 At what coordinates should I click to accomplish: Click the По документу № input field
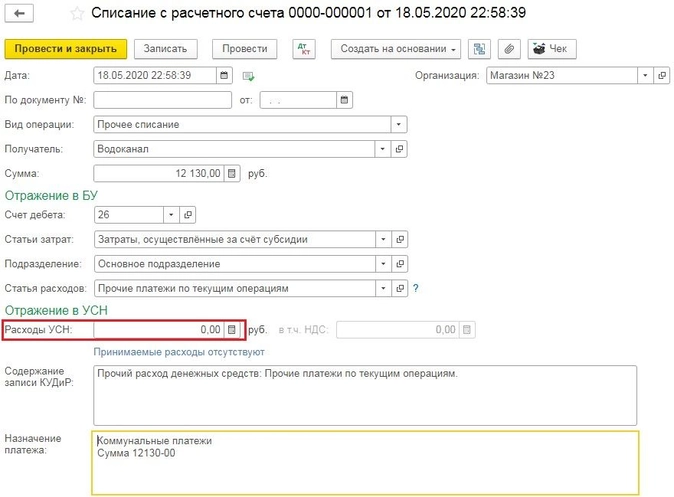[162, 100]
